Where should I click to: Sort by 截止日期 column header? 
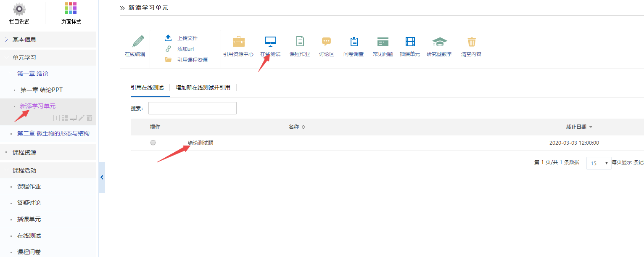pos(579,127)
